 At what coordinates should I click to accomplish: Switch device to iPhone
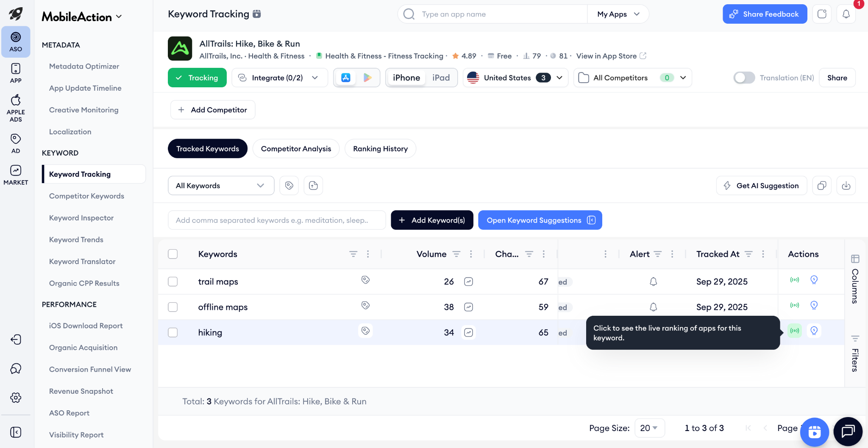[x=406, y=78]
